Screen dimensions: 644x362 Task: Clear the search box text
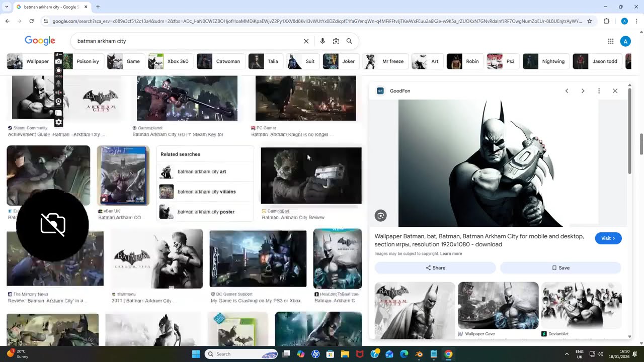(x=306, y=41)
